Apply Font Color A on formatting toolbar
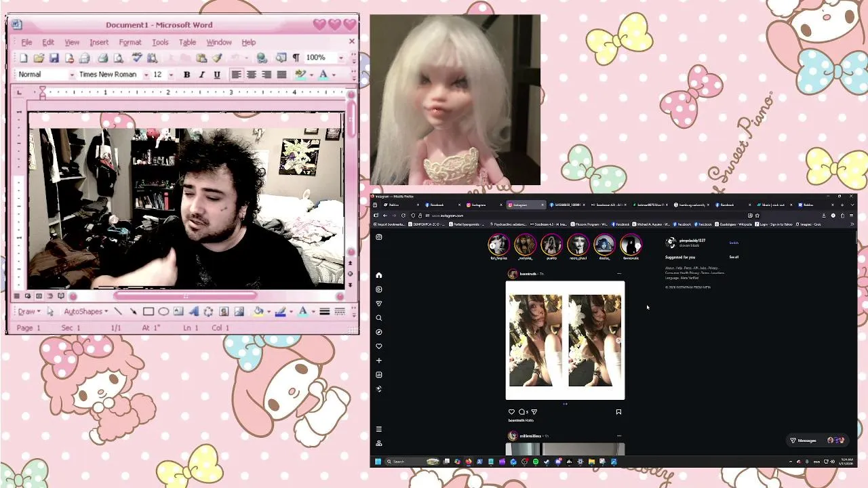Viewport: 868px width, 488px height. [323, 75]
